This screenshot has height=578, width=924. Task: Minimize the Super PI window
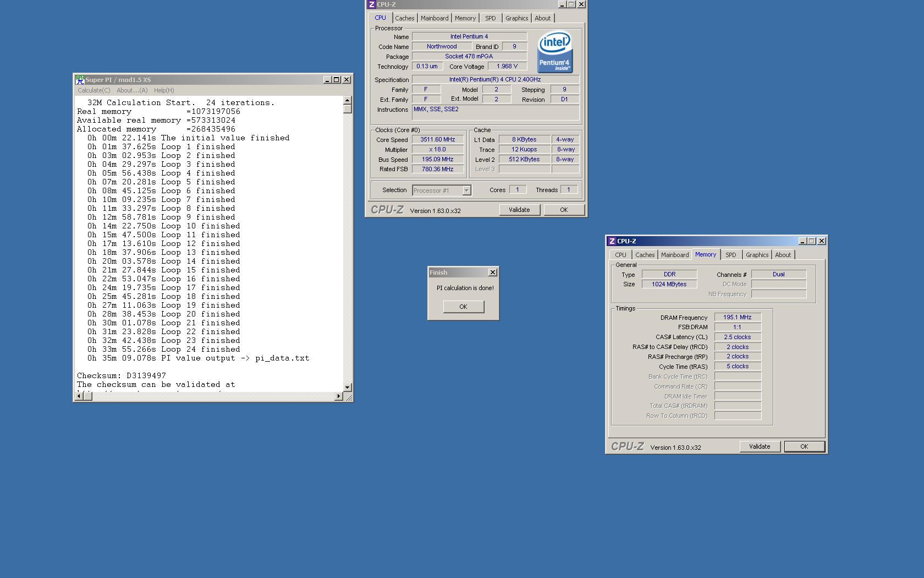tap(327, 80)
